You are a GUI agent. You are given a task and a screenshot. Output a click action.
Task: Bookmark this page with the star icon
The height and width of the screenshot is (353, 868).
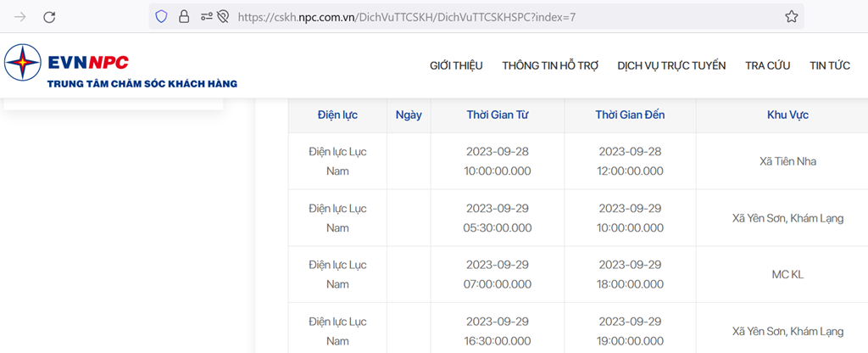point(792,17)
